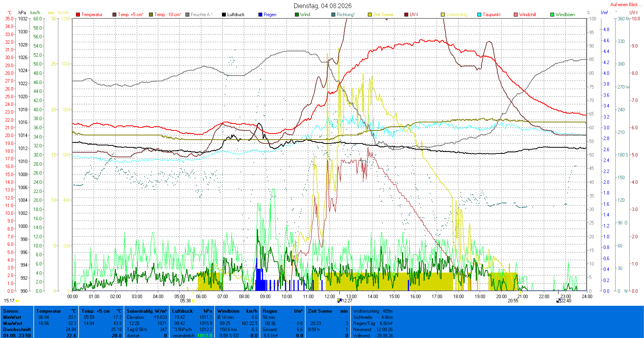
Task: Select 'Temp. +5 cm*' in the legend
Action: (x=131, y=15)
